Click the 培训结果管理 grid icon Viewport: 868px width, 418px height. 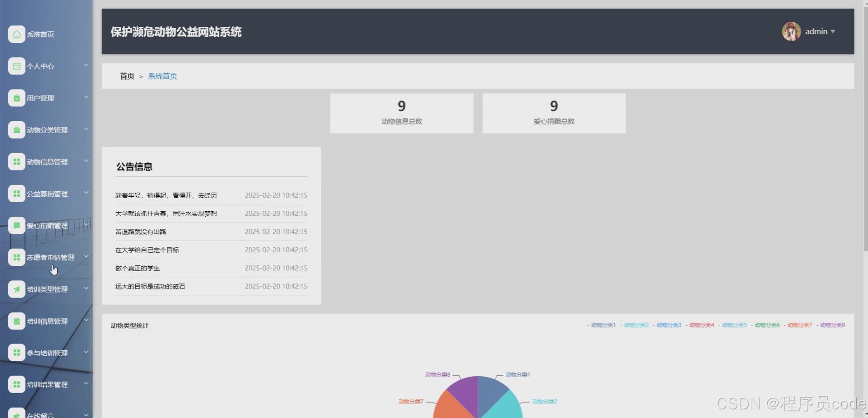click(17, 384)
